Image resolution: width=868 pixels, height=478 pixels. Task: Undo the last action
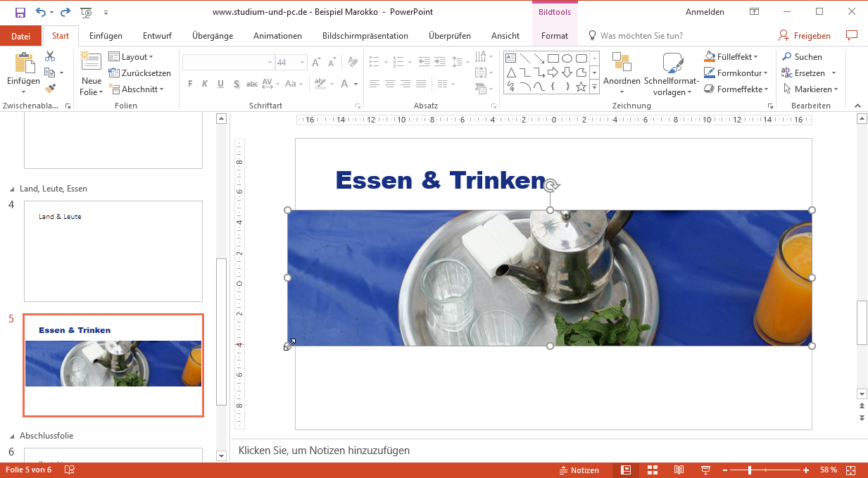point(40,12)
